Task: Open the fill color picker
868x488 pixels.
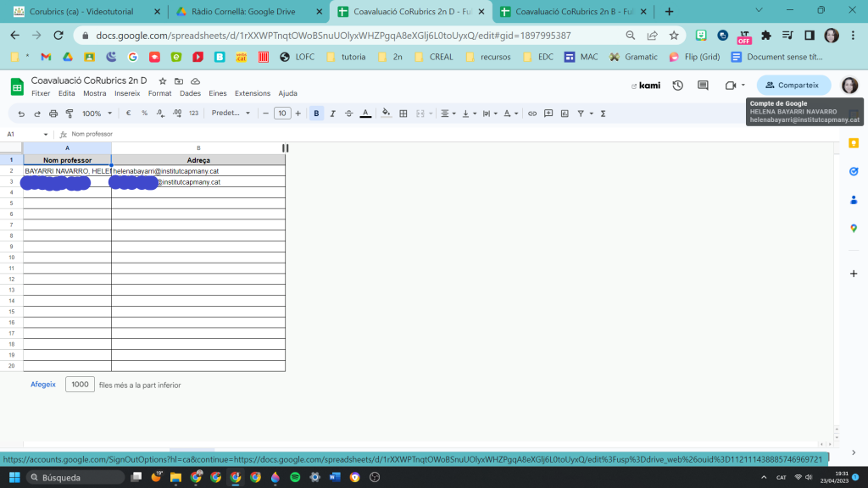Action: pos(387,114)
